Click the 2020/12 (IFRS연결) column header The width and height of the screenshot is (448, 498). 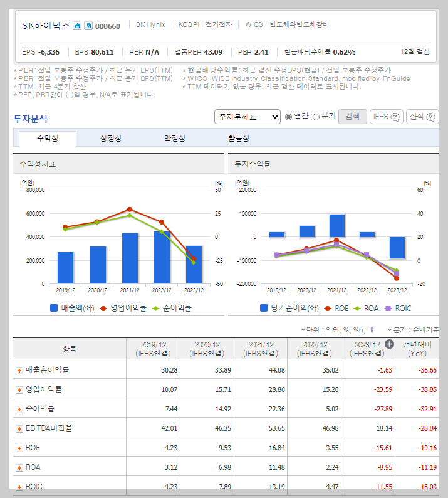[207, 349]
